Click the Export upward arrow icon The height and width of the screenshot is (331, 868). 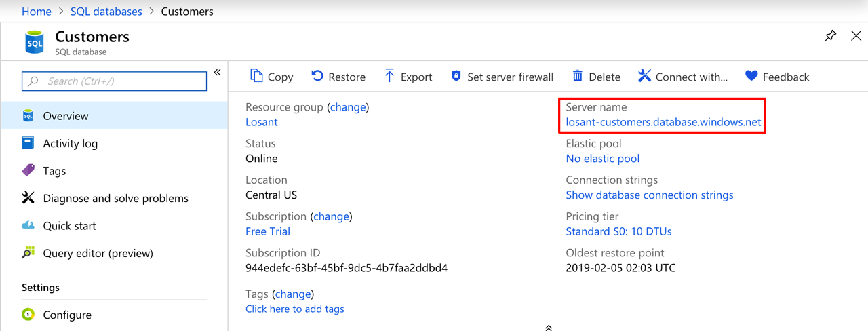pos(389,76)
